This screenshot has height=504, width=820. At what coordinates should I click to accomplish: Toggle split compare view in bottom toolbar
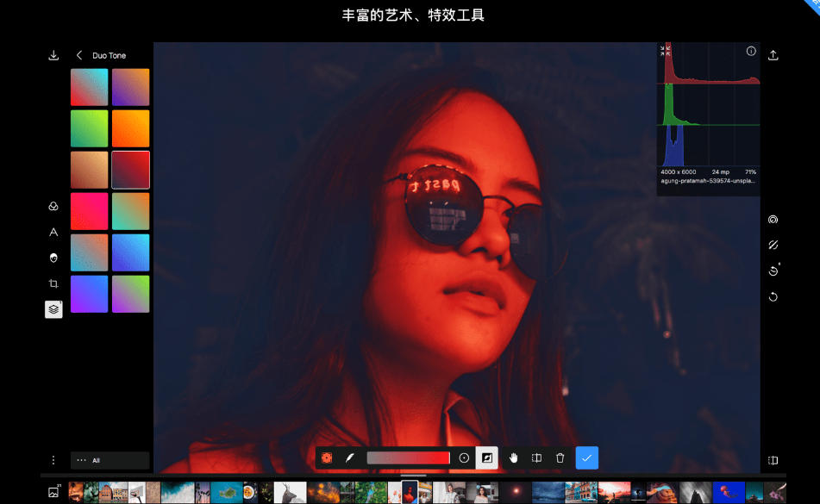[536, 458]
